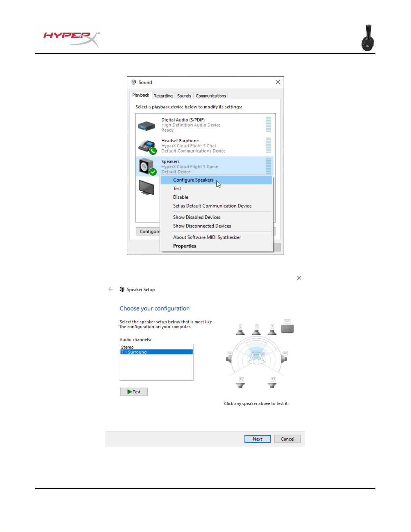Image resolution: width=411 pixels, height=532 pixels.
Task: Test the rear right speaker icon
Action: 272,384
